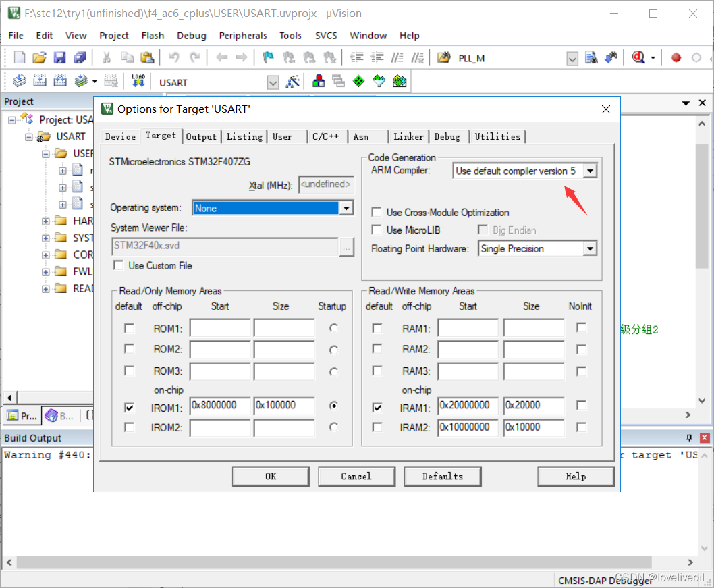The height and width of the screenshot is (588, 714).
Task: Expand the FWL folder in project tree
Action: point(45,272)
